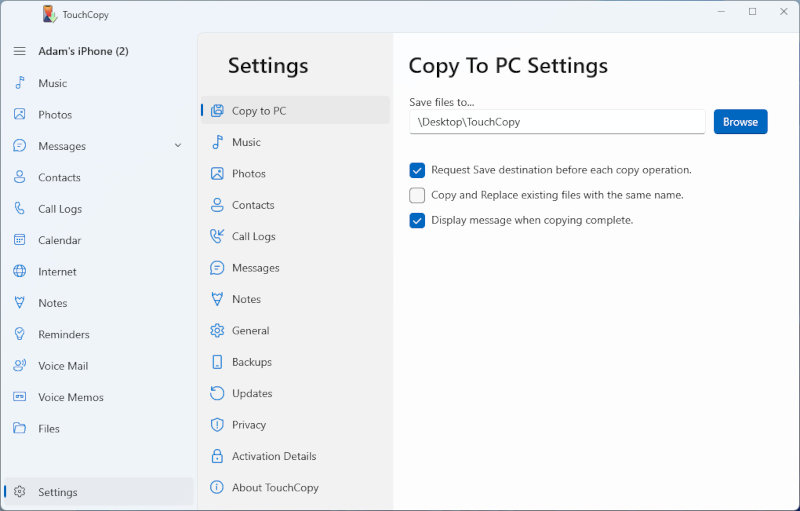Uncheck Request Save destination before each copy

coord(417,170)
